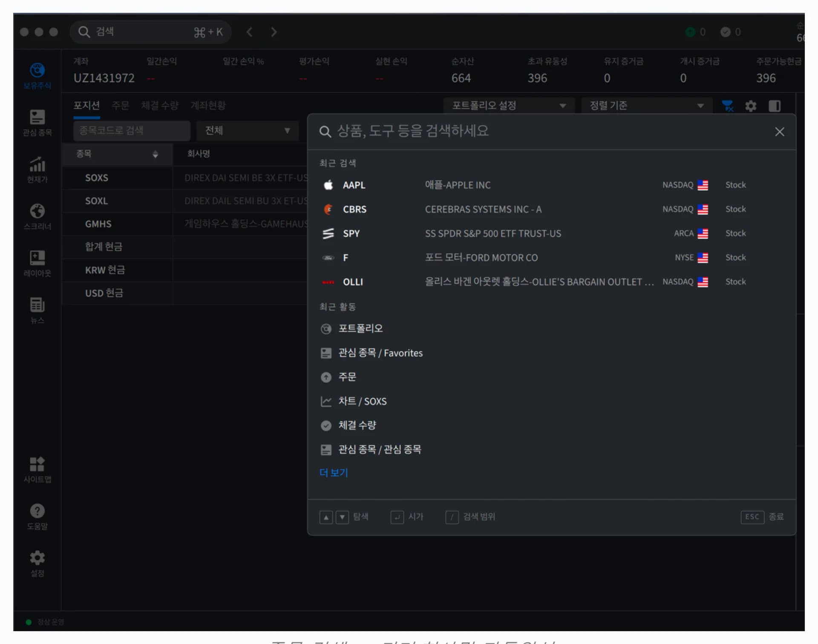
Task: Click the down arrow navigation key hint
Action: point(342,517)
